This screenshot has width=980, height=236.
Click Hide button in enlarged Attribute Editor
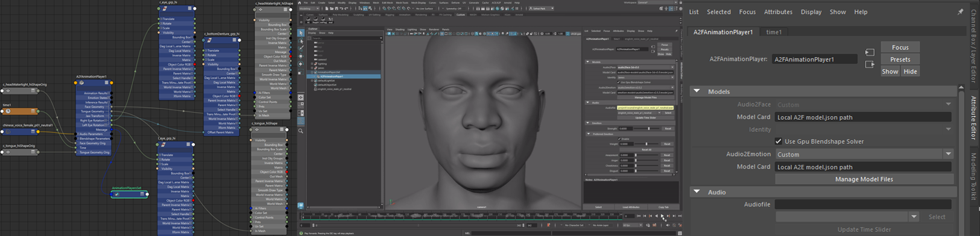coord(910,71)
